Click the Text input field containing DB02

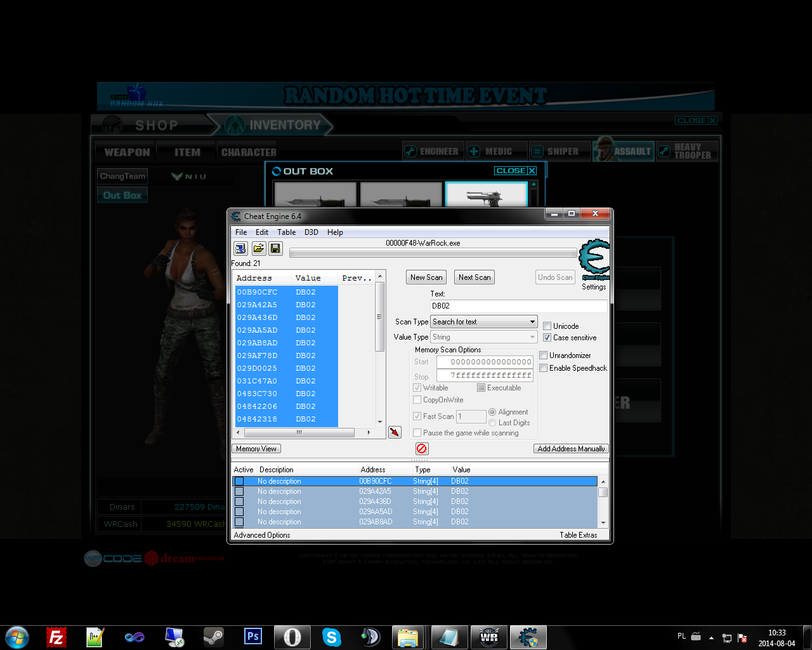coord(519,306)
